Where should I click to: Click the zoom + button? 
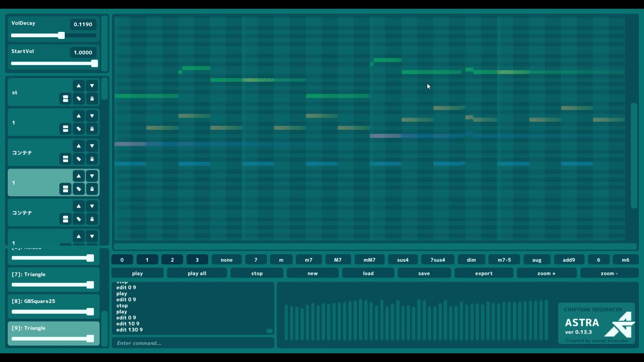pyautogui.click(x=546, y=273)
